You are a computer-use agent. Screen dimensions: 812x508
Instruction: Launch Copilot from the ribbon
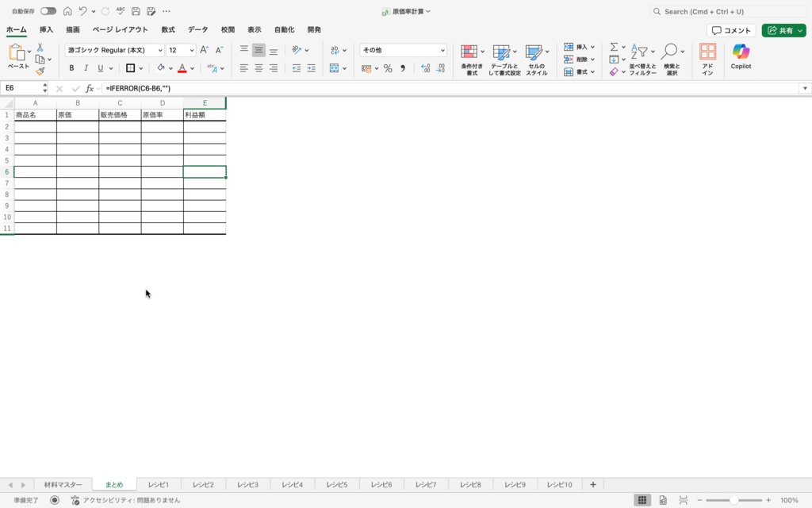(x=741, y=56)
